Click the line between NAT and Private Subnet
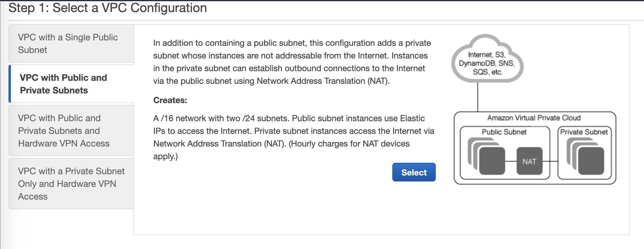 click(550, 161)
